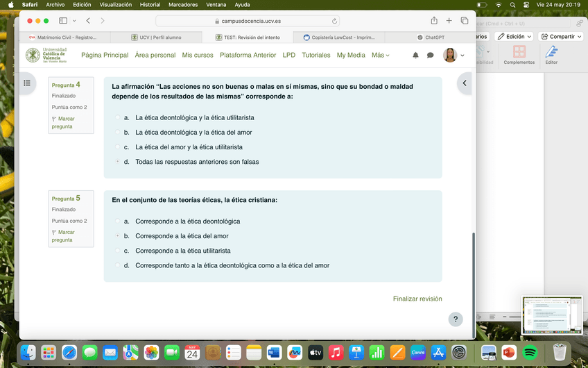Open the Photos app from the Dock

[151, 353]
